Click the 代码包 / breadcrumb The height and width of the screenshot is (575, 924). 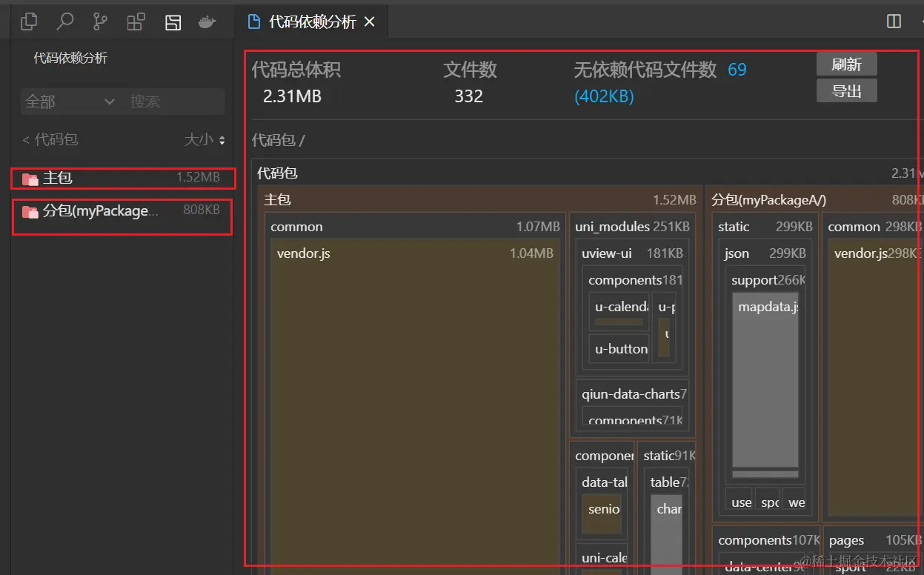(x=279, y=140)
